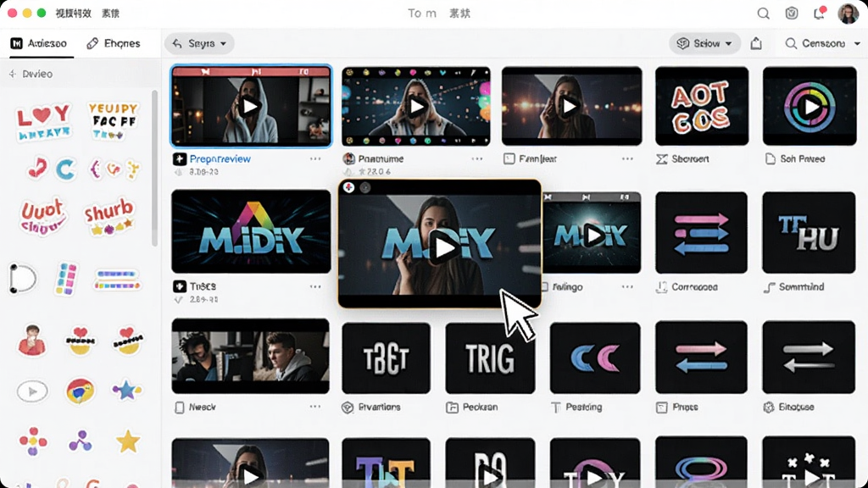Select the round red-yellow-blue logo sticker
This screenshot has width=868, height=488.
81,391
